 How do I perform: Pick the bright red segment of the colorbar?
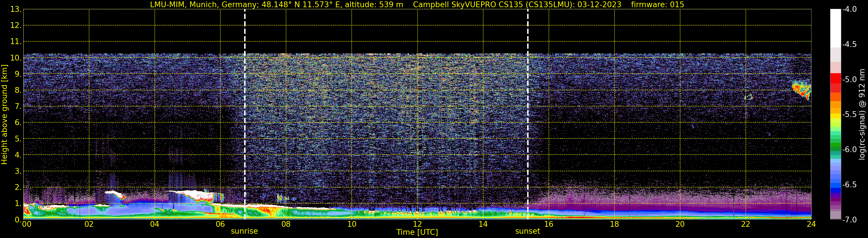(x=836, y=78)
